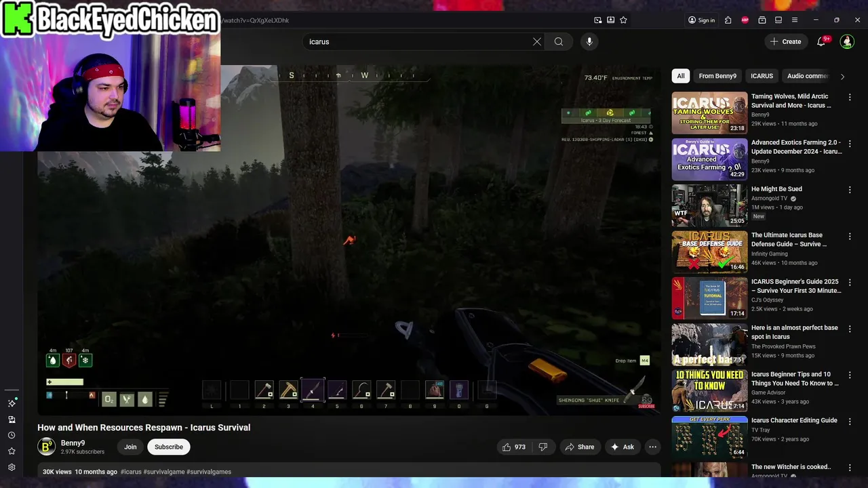The height and width of the screenshot is (488, 868).
Task: Click the Share button under the video
Action: [x=580, y=447]
